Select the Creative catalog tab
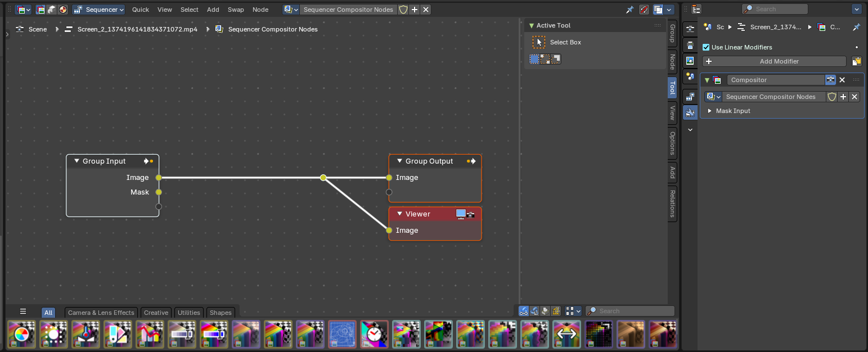 156,313
